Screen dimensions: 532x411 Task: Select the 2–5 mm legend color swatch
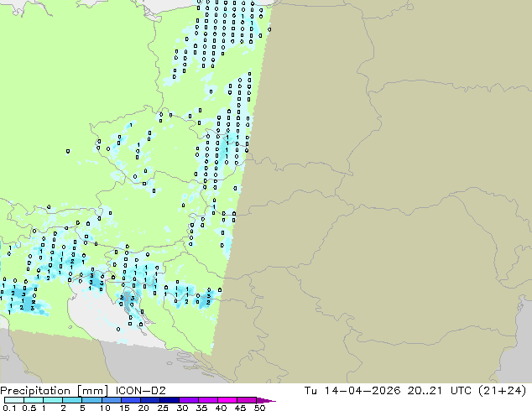click(72, 400)
